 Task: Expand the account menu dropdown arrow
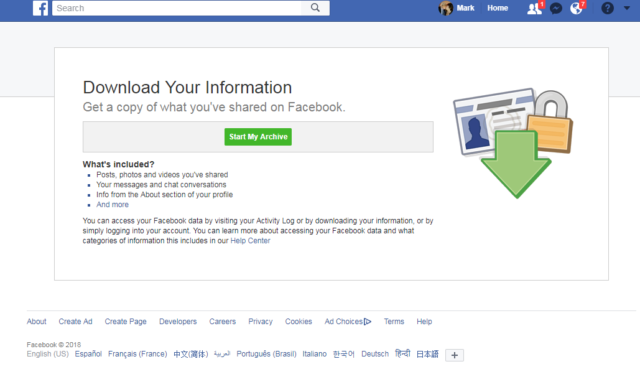tap(627, 8)
